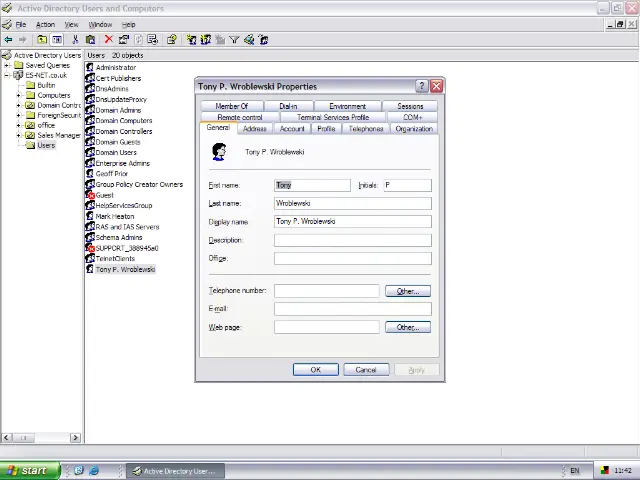Open the Remote control tab

pyautogui.click(x=240, y=117)
